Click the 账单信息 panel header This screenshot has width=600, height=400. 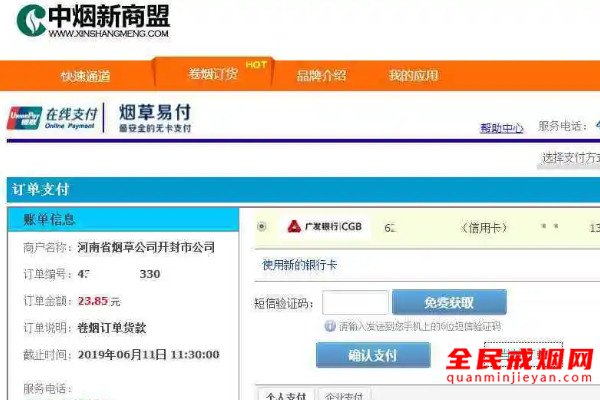[x=123, y=220]
